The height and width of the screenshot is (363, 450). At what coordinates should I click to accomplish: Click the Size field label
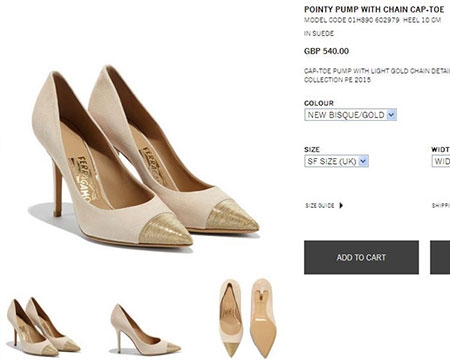[x=312, y=150]
